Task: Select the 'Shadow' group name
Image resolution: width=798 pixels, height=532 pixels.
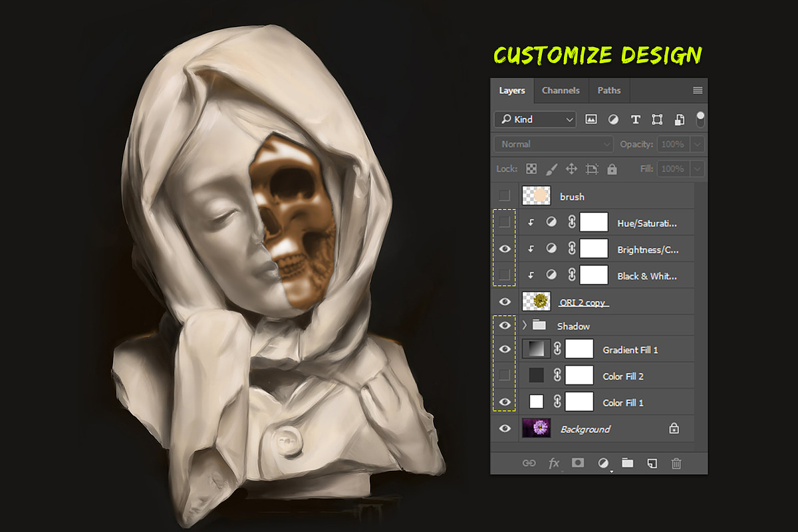Action: click(x=573, y=326)
